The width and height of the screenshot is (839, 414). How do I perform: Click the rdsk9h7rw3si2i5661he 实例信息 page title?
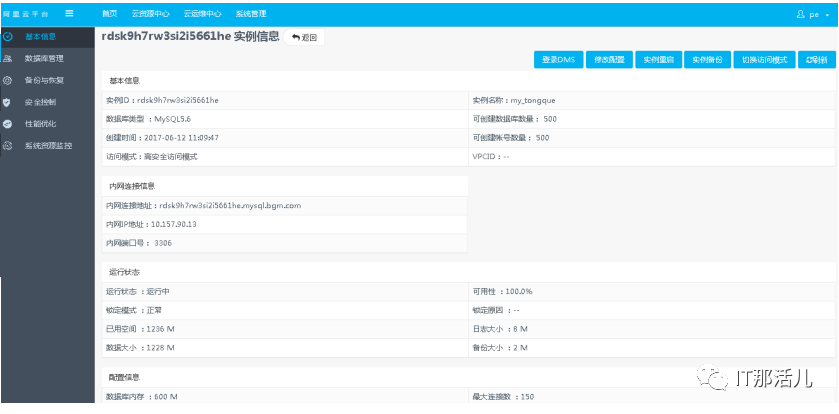(190, 36)
